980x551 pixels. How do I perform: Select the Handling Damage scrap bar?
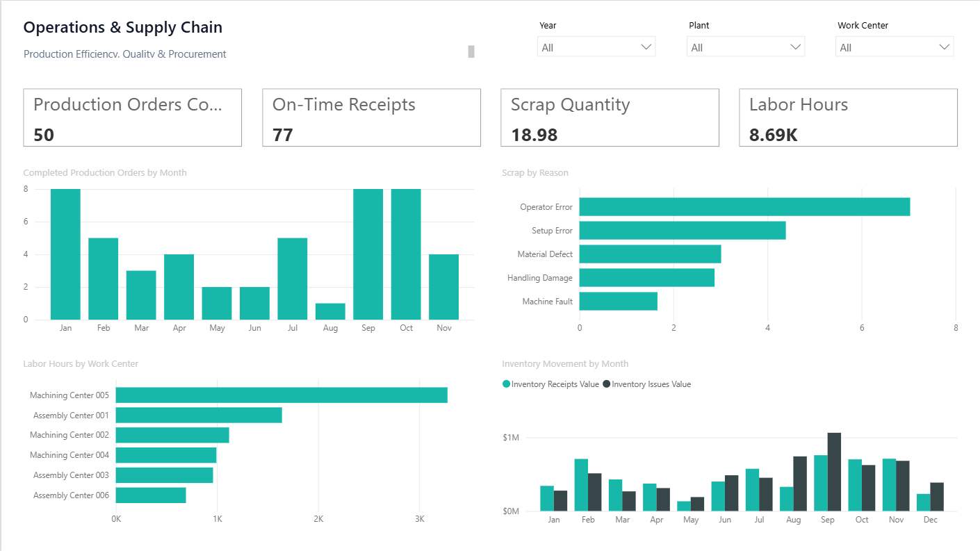[647, 278]
